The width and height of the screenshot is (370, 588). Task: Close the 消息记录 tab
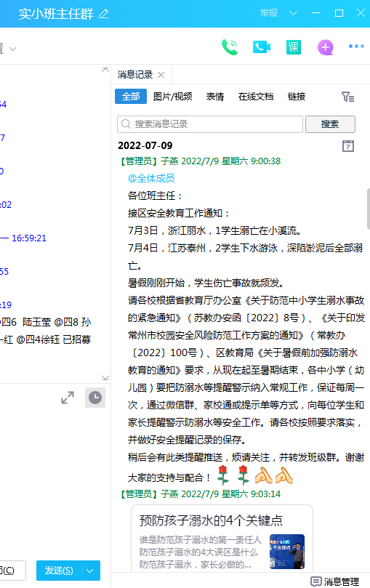point(161,75)
